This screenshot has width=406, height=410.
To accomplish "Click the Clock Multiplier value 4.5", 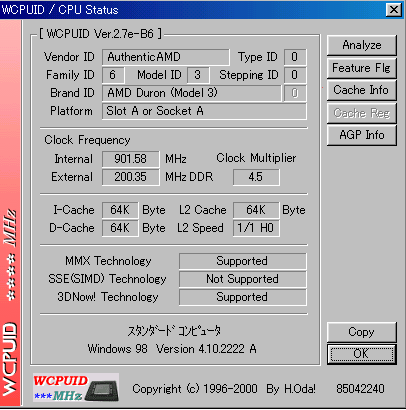I will tap(256, 177).
